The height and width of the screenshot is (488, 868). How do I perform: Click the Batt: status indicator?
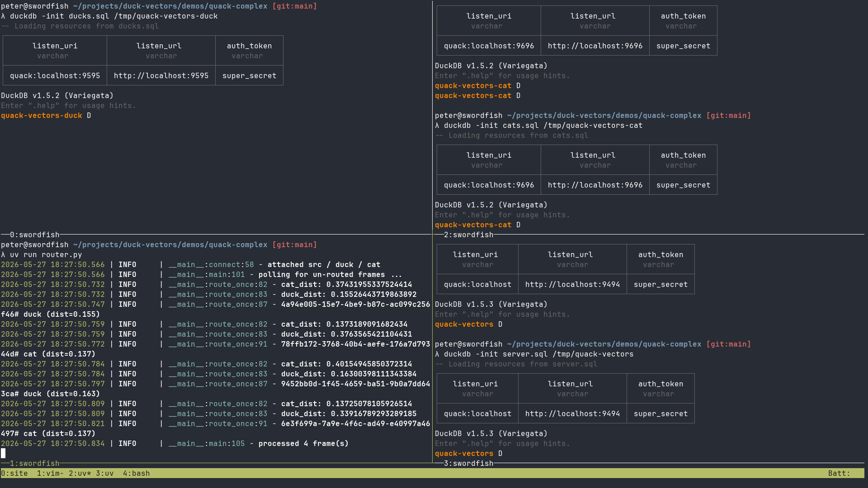click(x=840, y=473)
